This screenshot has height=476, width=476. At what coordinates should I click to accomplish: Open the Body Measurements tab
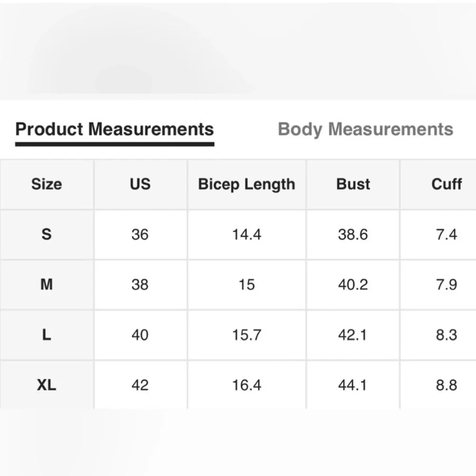coord(365,129)
